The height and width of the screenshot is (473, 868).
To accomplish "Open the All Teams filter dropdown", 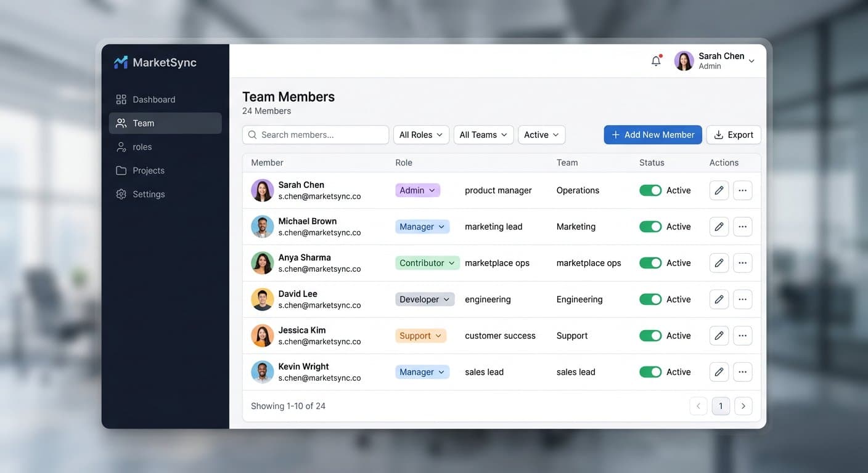I will (483, 135).
